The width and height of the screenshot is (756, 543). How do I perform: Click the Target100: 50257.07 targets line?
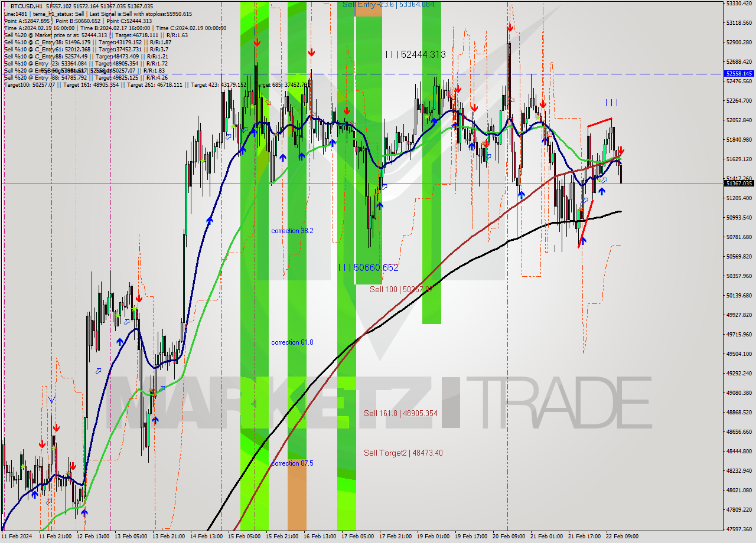click(157, 84)
